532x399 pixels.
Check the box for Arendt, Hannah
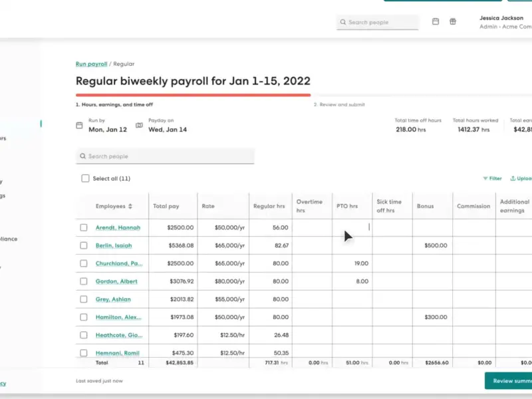[84, 227]
